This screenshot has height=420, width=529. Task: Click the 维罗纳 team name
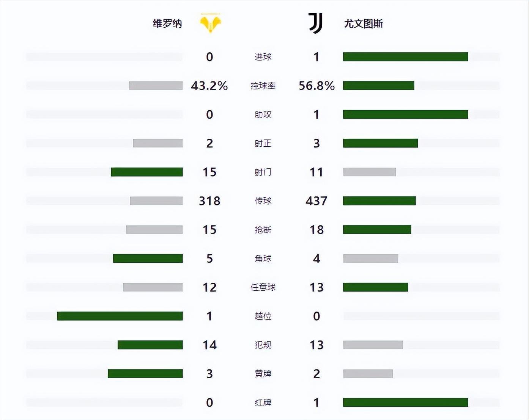167,24
